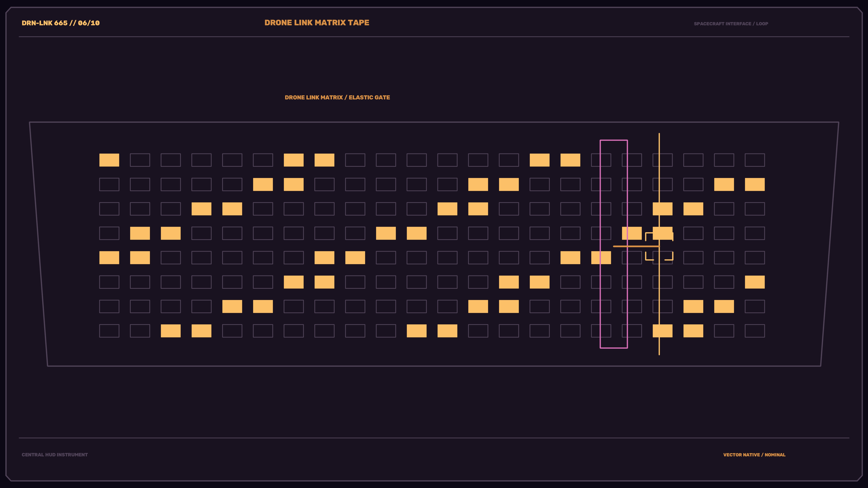Grab the orange horizontal bar linking gate and playhead

[x=636, y=246]
